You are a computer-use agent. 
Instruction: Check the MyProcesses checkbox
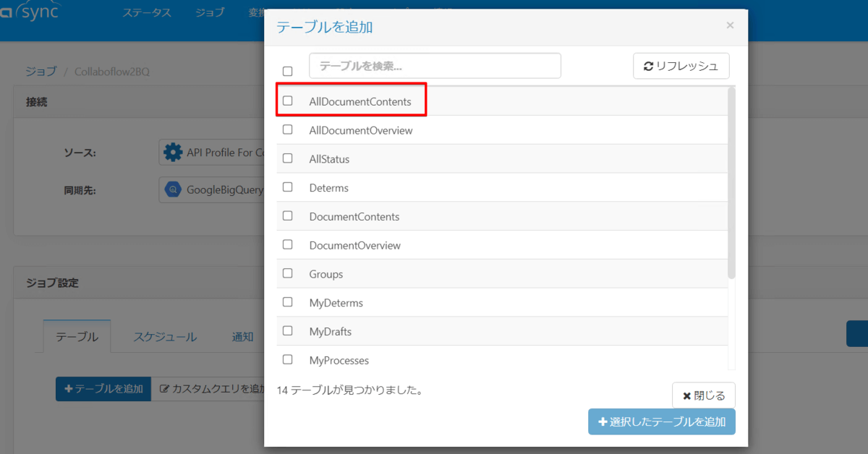coord(288,359)
